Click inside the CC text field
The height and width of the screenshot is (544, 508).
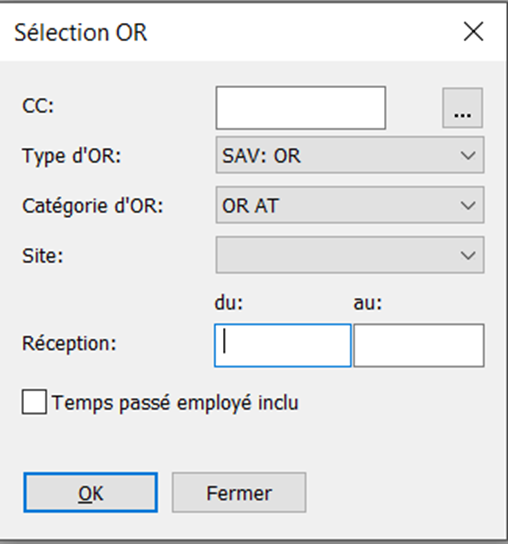coord(300,108)
